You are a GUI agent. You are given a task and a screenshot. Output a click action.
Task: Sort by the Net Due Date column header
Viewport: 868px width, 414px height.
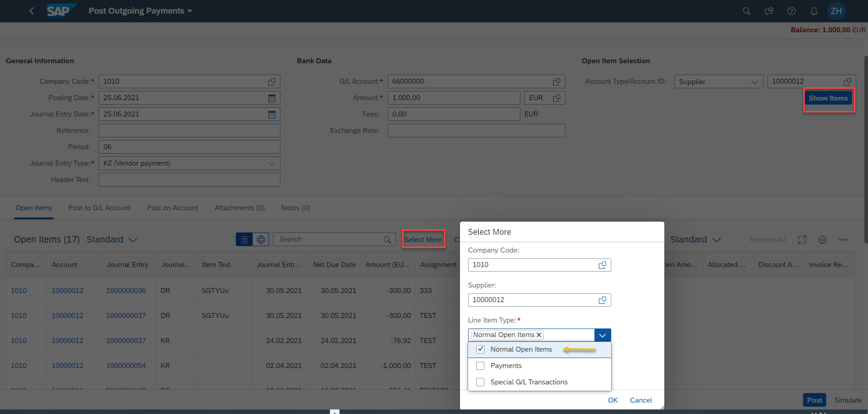(334, 265)
